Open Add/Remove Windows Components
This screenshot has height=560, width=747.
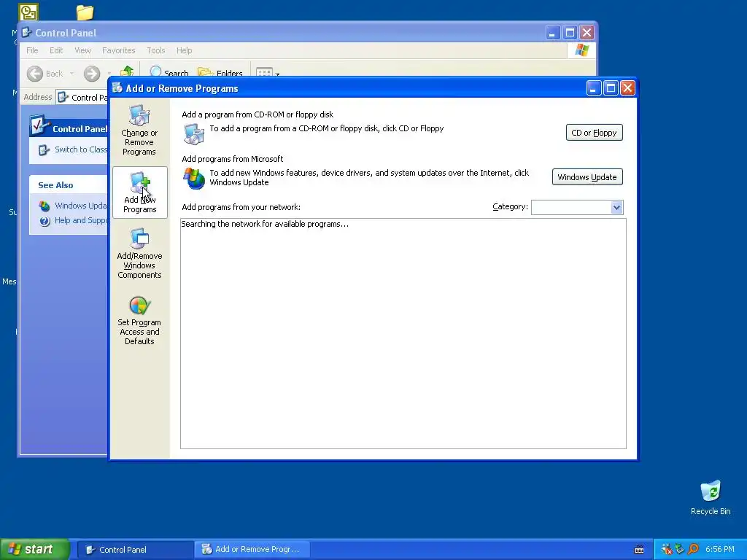[139, 253]
